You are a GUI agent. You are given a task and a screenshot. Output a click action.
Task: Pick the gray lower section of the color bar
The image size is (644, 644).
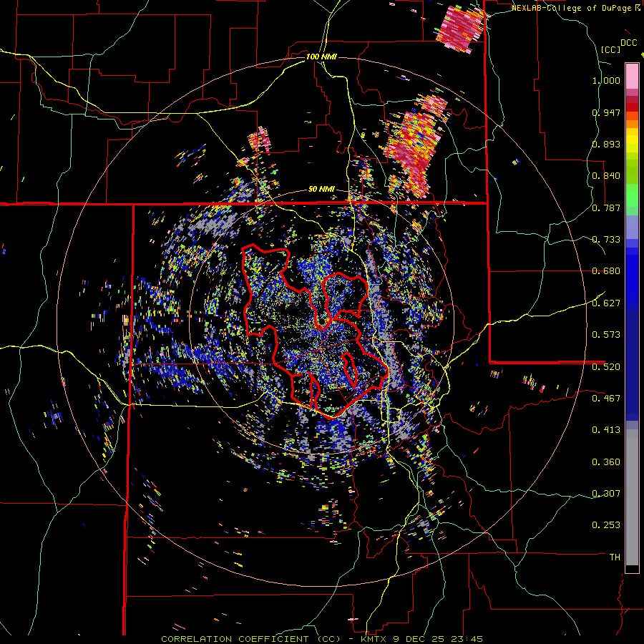[632, 497]
